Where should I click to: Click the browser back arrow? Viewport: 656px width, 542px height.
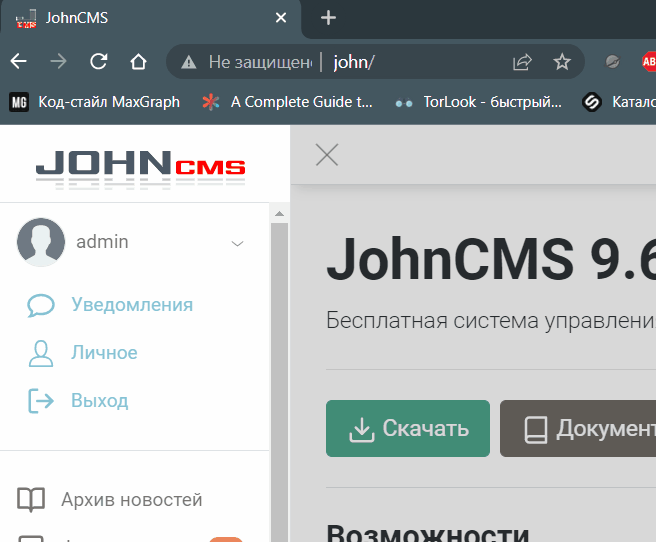pos(18,62)
